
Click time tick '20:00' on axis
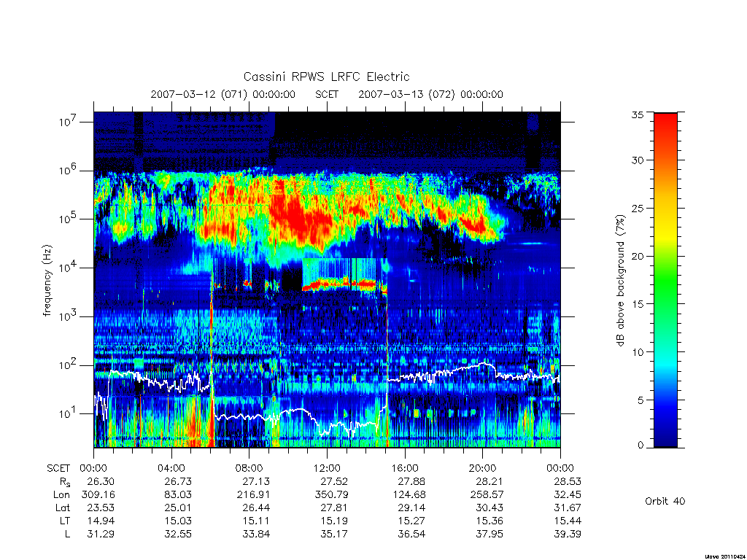coord(483,468)
